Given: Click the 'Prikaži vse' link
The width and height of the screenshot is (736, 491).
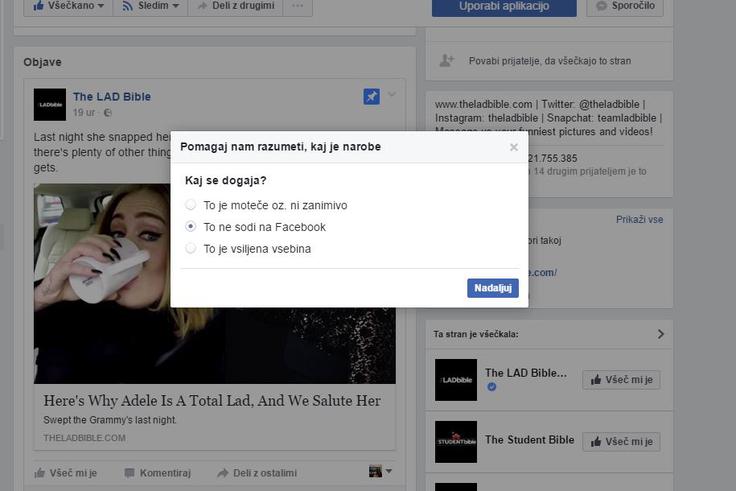Looking at the screenshot, I should click(x=639, y=219).
